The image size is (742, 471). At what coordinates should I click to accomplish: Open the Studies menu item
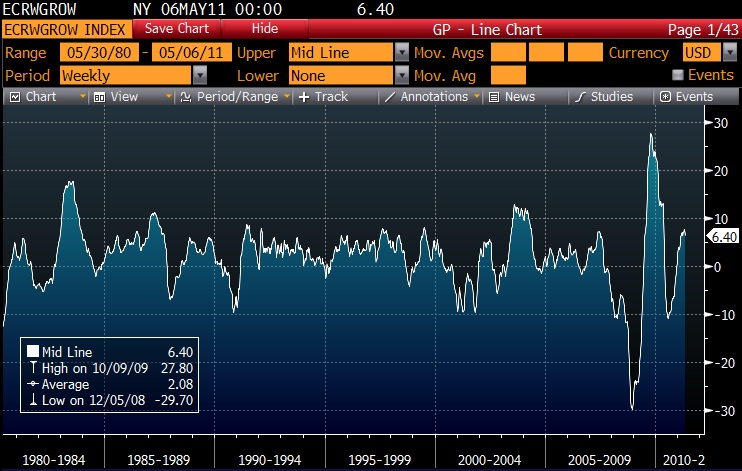[611, 97]
